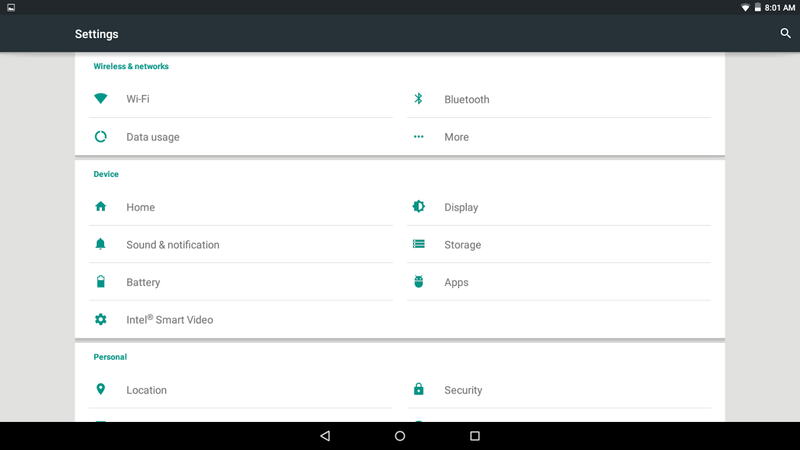
Task: Click the Bluetooth symbol icon
Action: pos(418,98)
